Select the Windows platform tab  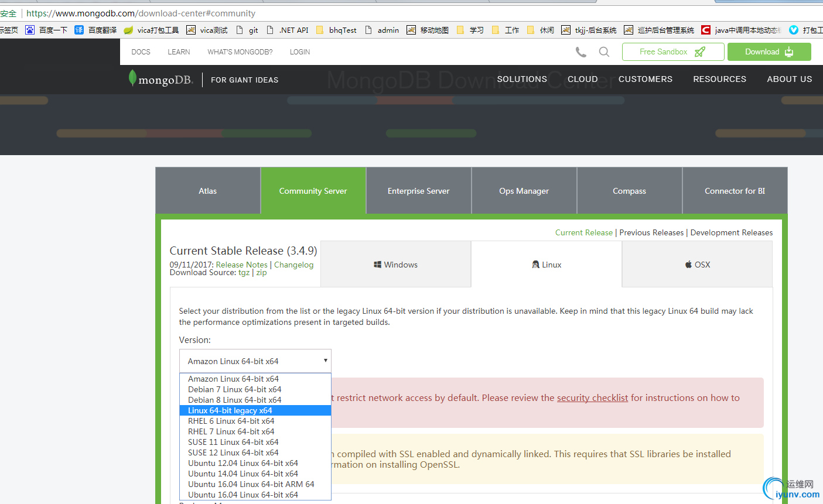[396, 265]
